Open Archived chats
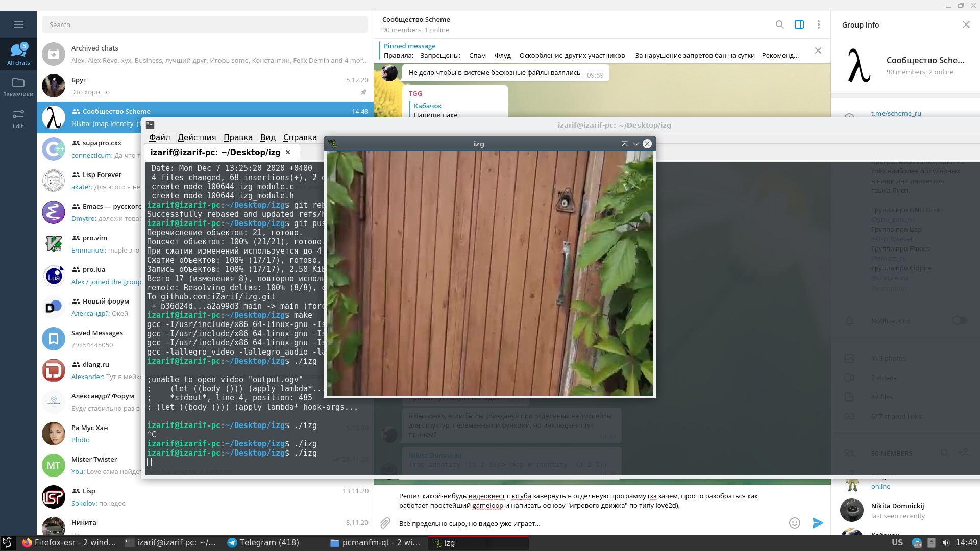 coord(205,54)
